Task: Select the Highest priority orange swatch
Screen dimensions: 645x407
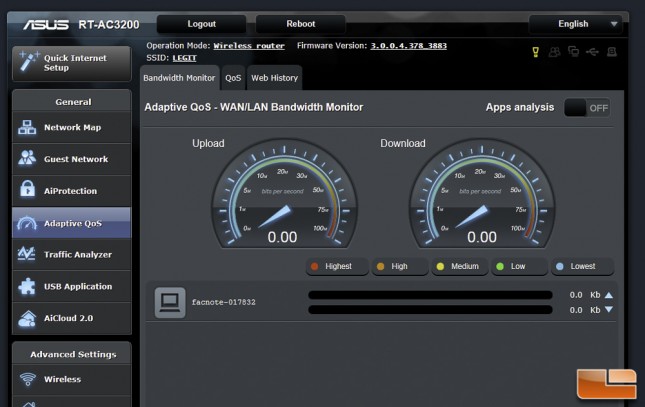Action: point(315,266)
